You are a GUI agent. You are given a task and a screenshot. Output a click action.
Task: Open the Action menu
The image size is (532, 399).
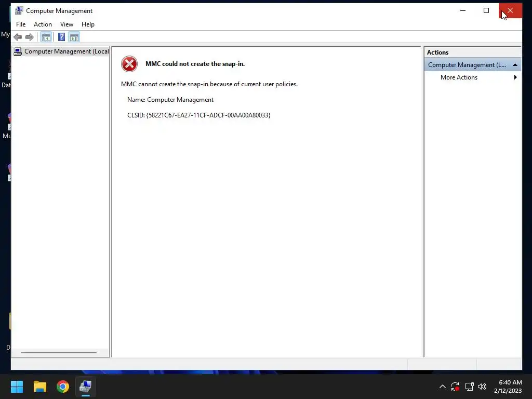pyautogui.click(x=43, y=24)
